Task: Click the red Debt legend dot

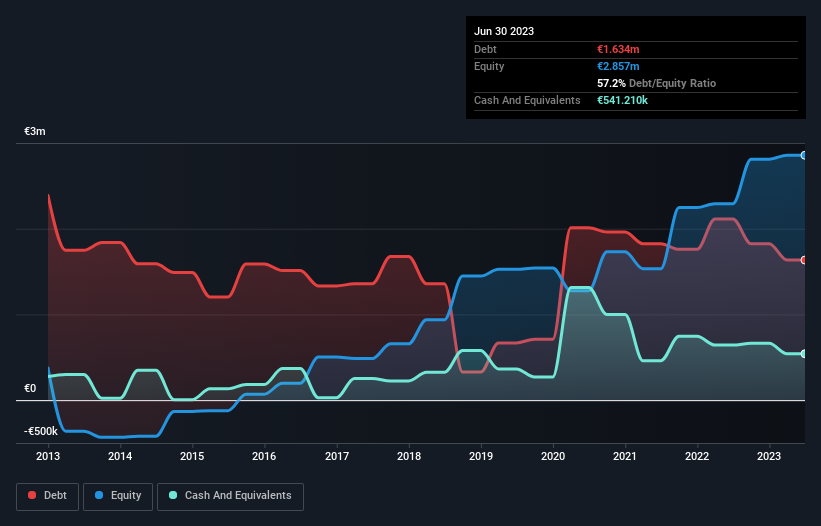Action: tap(32, 495)
